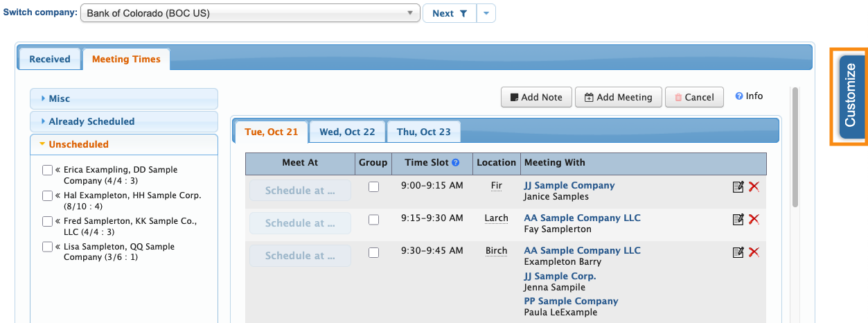Open the Wed, Oct 22 tab

point(347,132)
